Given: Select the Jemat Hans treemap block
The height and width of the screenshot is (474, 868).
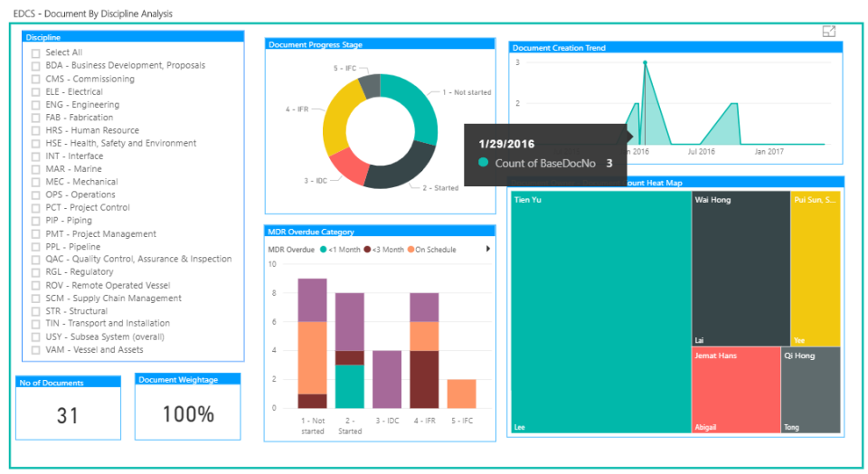Looking at the screenshot, I should [736, 390].
